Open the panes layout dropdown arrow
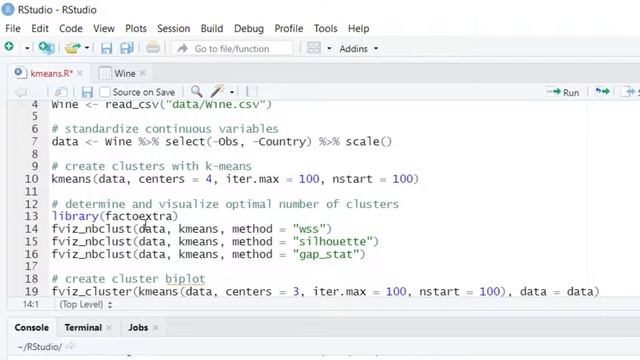 [x=329, y=49]
